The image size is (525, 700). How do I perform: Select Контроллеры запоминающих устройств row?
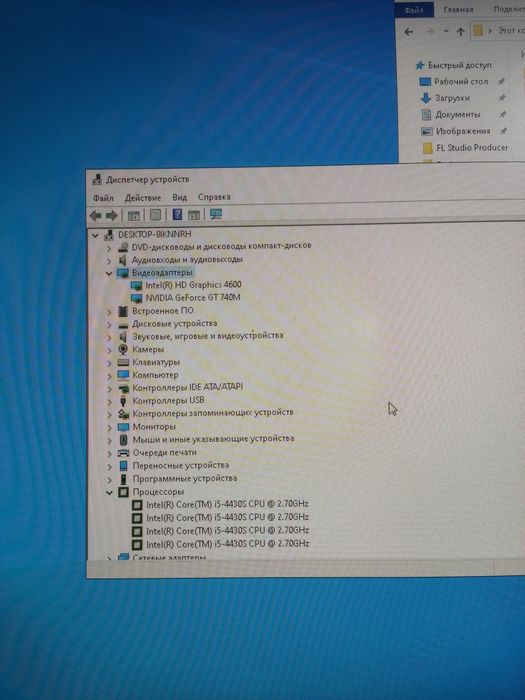(x=213, y=413)
